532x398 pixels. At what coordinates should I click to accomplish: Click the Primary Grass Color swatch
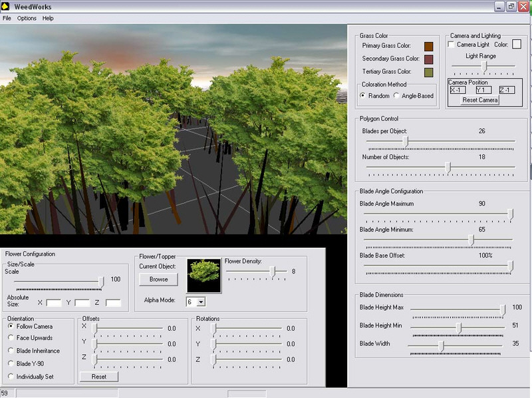[428, 46]
